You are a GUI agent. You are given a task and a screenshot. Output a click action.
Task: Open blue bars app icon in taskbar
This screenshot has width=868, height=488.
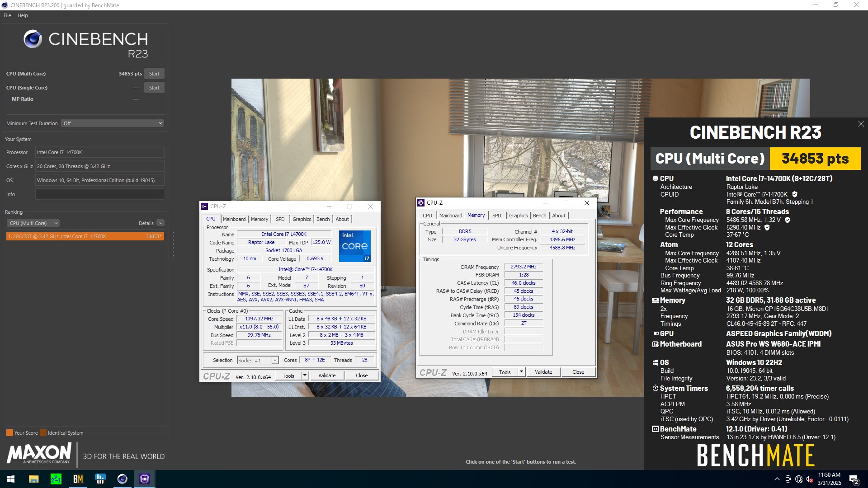(x=100, y=479)
